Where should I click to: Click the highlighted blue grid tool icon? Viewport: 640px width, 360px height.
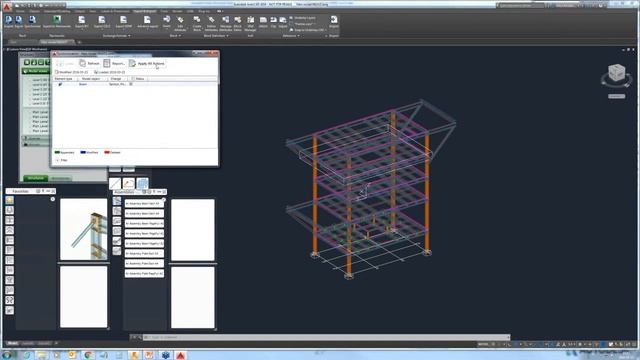pos(142,183)
